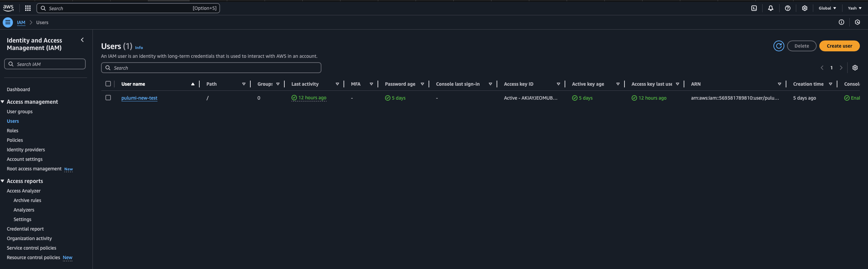Click page number 1 in pagination

pyautogui.click(x=832, y=68)
